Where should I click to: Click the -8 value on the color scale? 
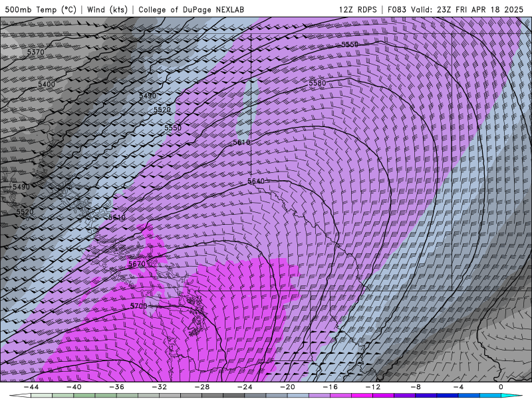416,387
